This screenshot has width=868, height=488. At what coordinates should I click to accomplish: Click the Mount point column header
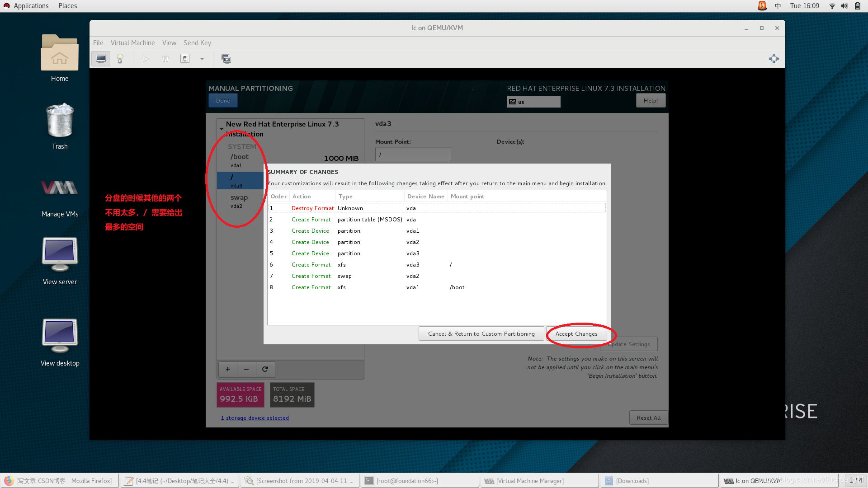(x=527, y=197)
